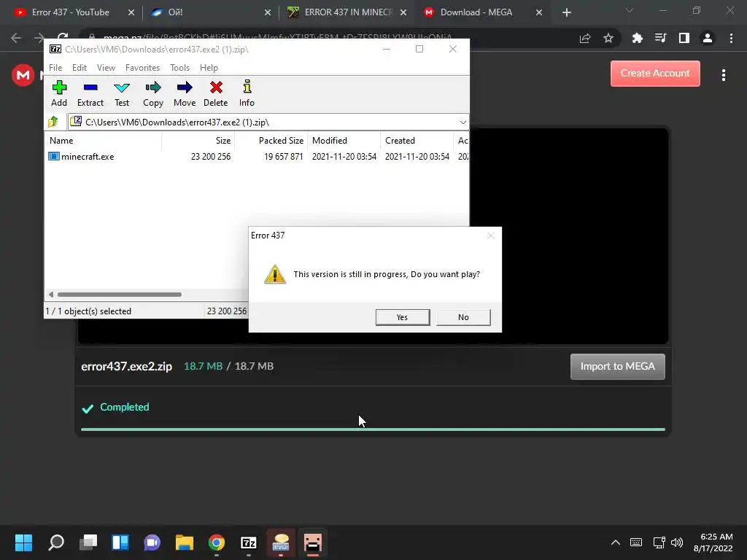Open the File menu in 7-Zip
Image resolution: width=747 pixels, height=560 pixels.
55,68
